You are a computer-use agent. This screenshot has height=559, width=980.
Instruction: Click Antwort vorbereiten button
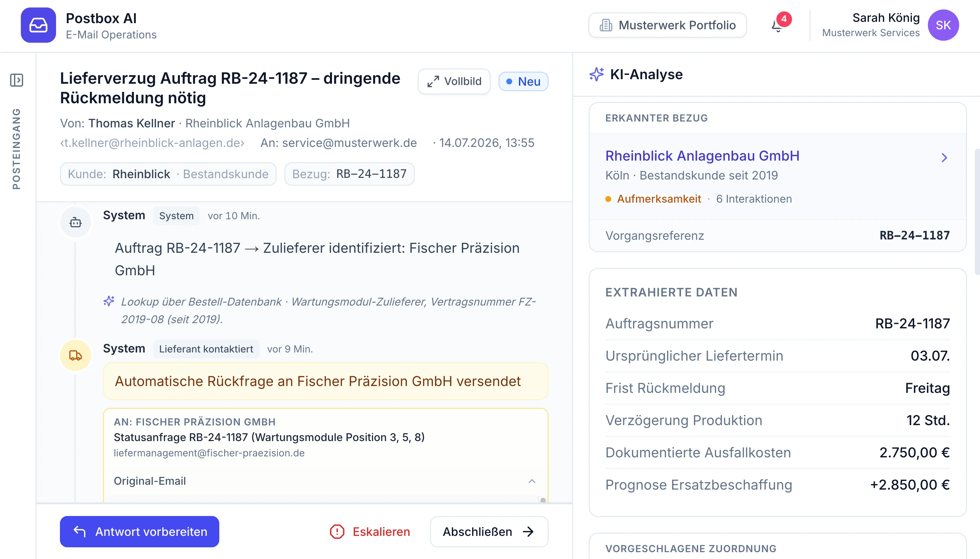coord(139,532)
